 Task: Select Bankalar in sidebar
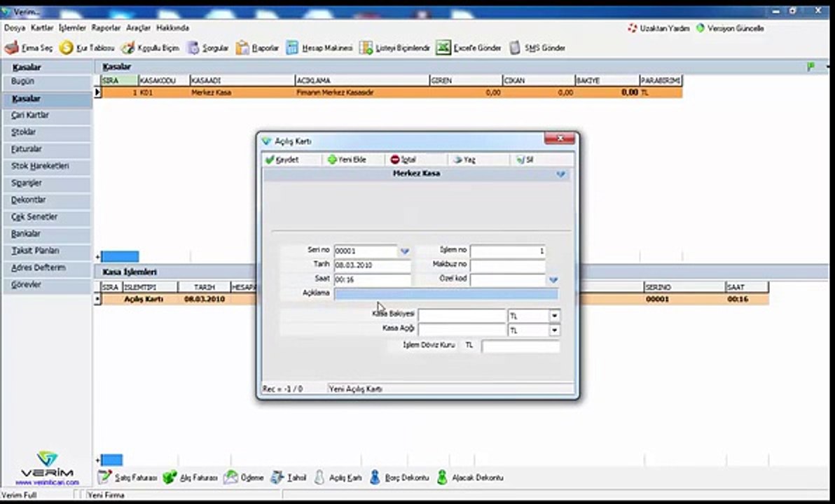(47, 234)
